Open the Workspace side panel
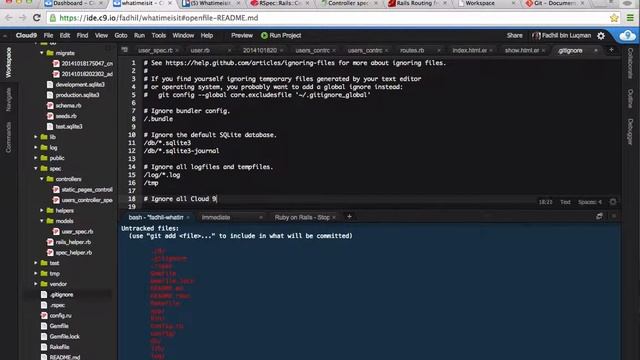 click(8, 62)
